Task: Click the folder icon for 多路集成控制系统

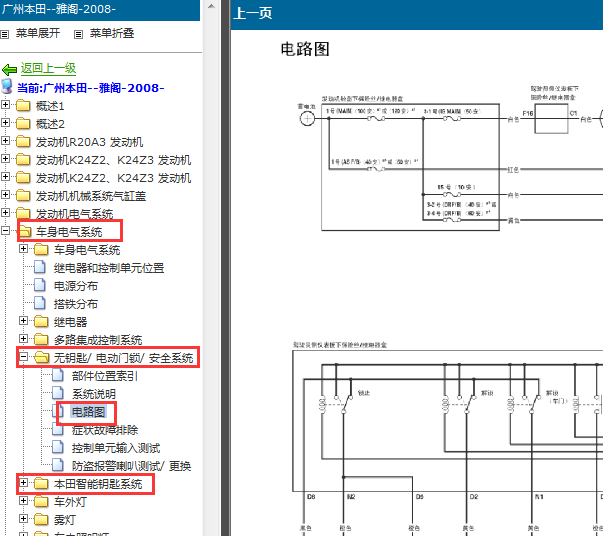Action: pyautogui.click(x=41, y=340)
